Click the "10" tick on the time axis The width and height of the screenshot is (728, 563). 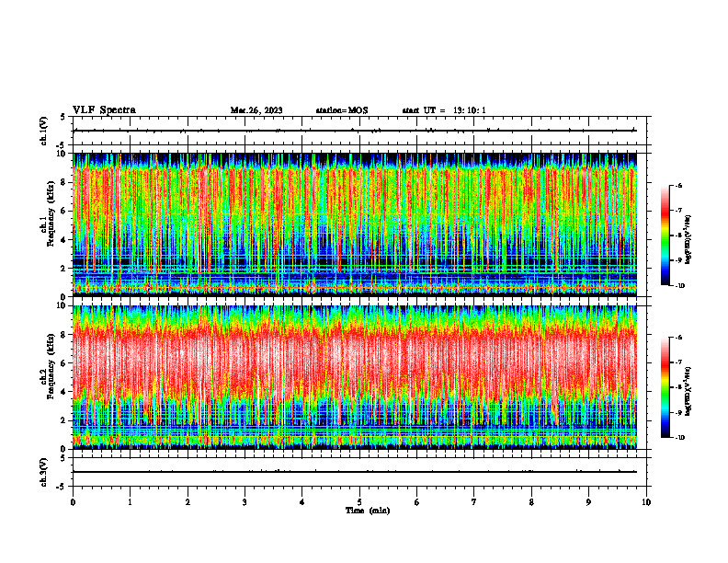click(x=646, y=502)
